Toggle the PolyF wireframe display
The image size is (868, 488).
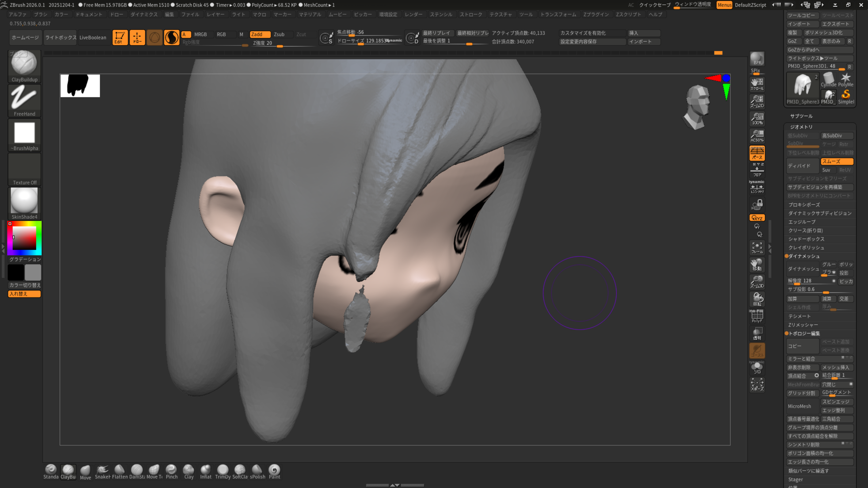757,316
